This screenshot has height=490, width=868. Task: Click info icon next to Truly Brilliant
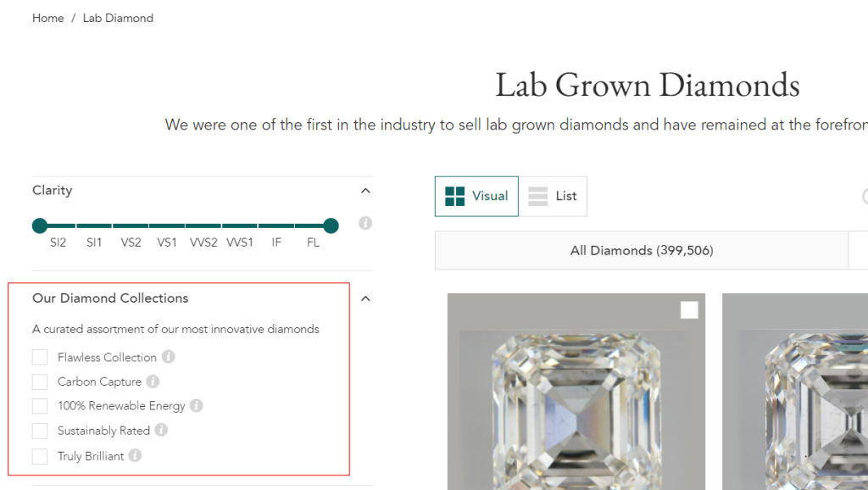click(135, 456)
